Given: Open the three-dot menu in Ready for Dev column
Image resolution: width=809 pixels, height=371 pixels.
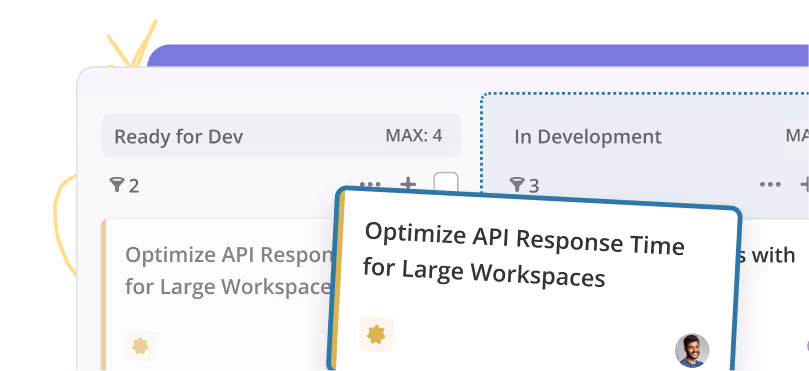Looking at the screenshot, I should [x=370, y=183].
